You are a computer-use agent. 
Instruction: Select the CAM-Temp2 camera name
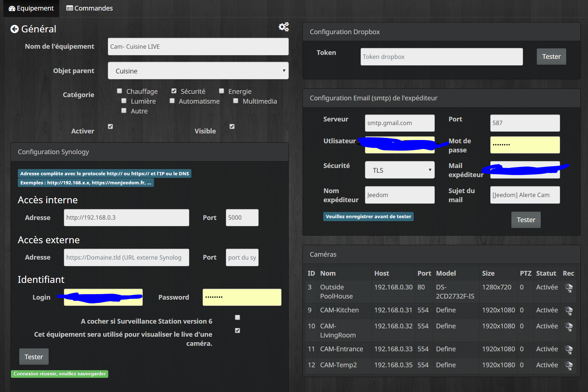338,365
